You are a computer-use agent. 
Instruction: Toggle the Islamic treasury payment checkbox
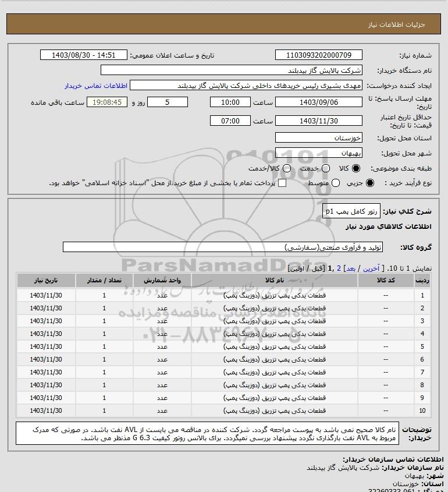[x=282, y=183]
